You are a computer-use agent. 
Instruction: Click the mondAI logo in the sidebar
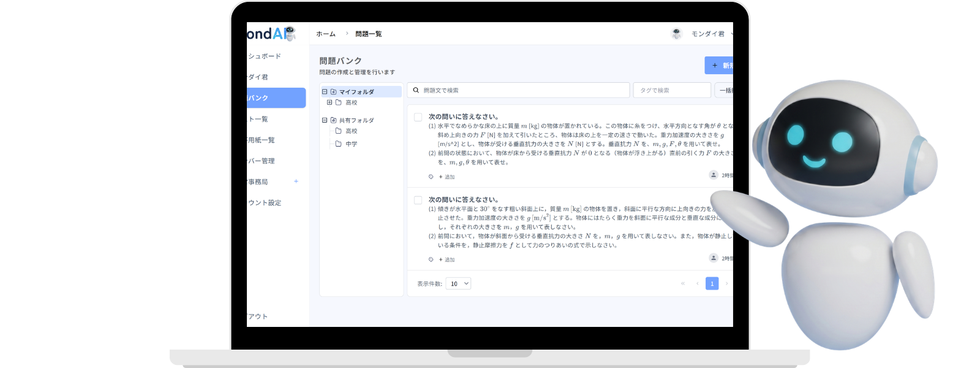[x=271, y=34]
